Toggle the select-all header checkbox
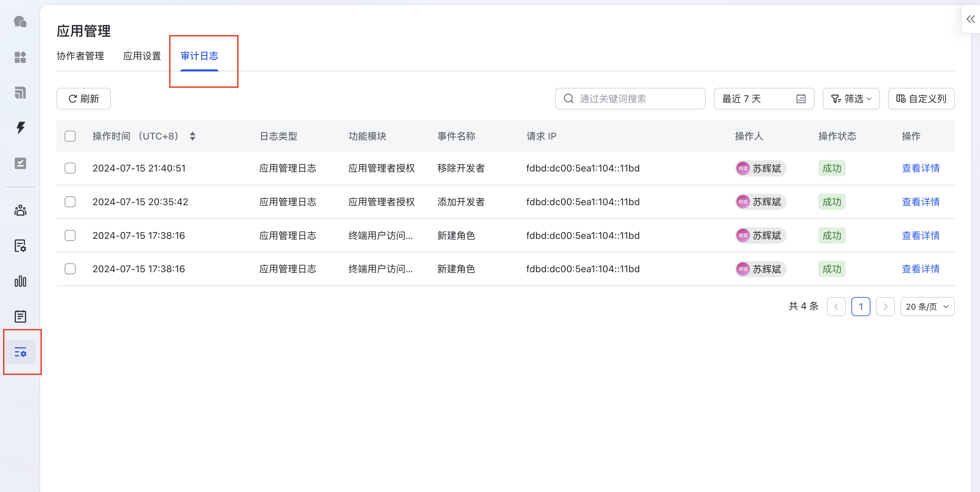The image size is (980, 492). click(70, 136)
